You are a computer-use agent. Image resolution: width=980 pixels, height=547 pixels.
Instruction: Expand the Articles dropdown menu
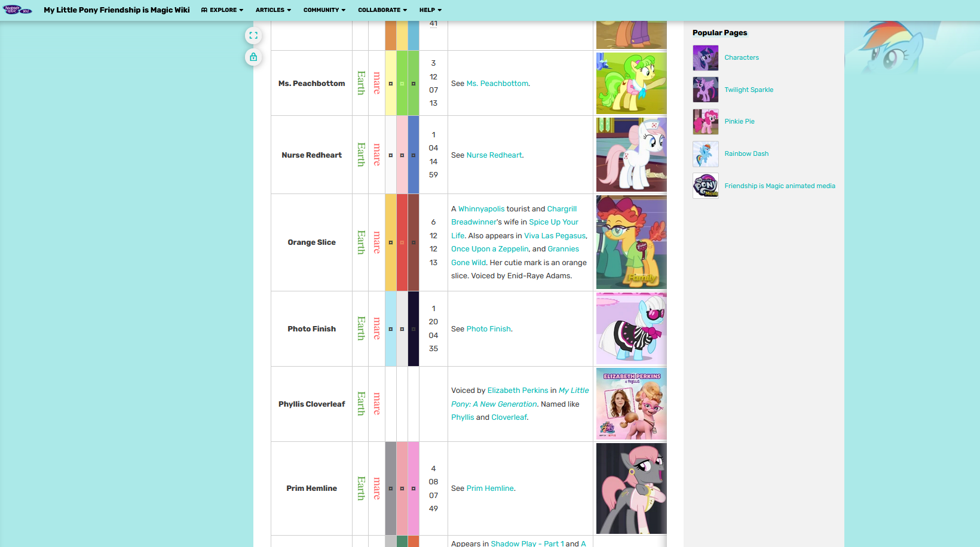[x=273, y=10]
